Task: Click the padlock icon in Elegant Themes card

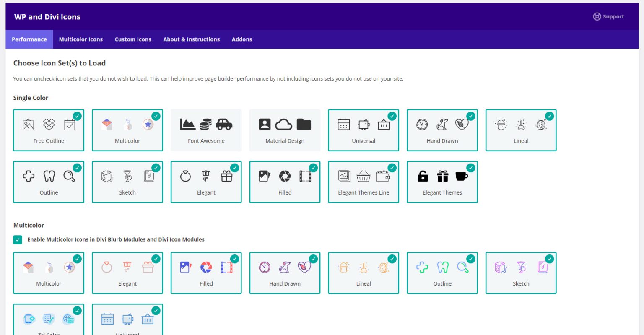Action: (x=423, y=176)
